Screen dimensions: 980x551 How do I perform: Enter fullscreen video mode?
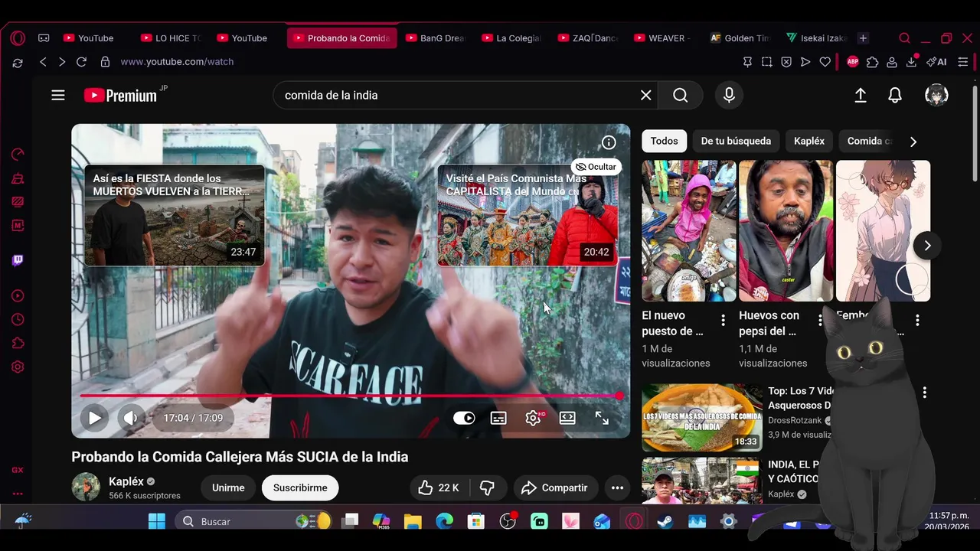tap(603, 418)
